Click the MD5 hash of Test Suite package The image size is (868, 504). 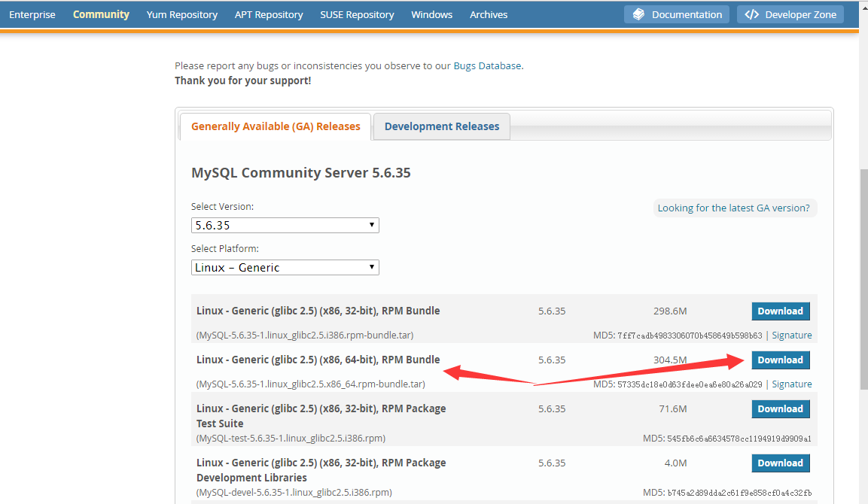[739, 439]
